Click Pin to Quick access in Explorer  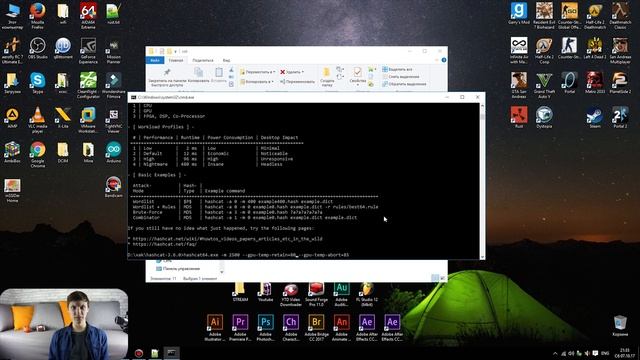click(x=167, y=78)
